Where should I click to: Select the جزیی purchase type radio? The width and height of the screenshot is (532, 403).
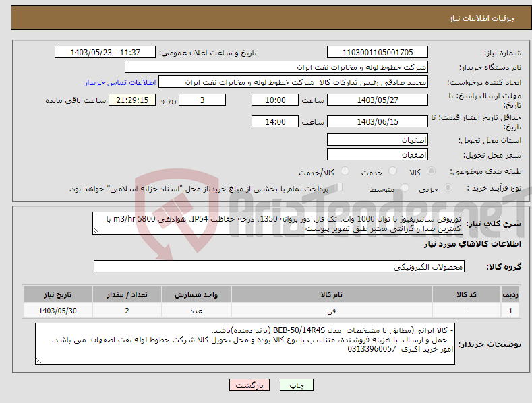tap(448, 187)
